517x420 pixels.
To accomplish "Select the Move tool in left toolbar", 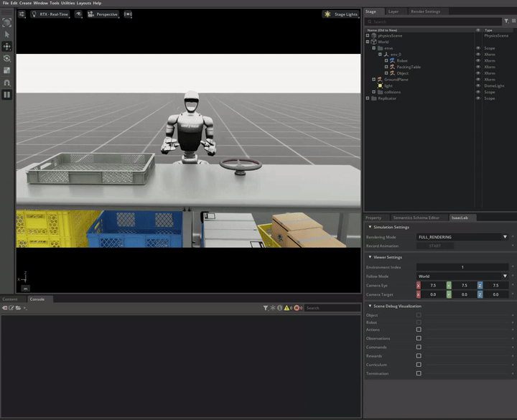I will tap(7, 46).
